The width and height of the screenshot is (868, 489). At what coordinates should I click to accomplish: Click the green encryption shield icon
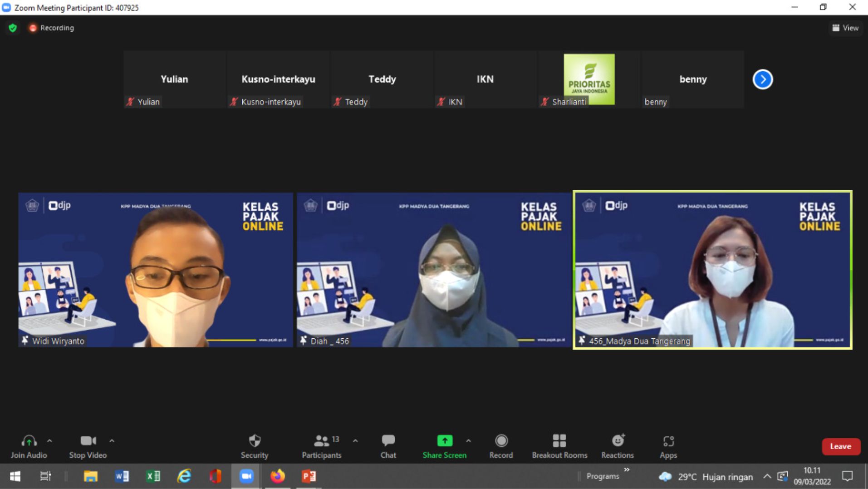[x=13, y=28]
